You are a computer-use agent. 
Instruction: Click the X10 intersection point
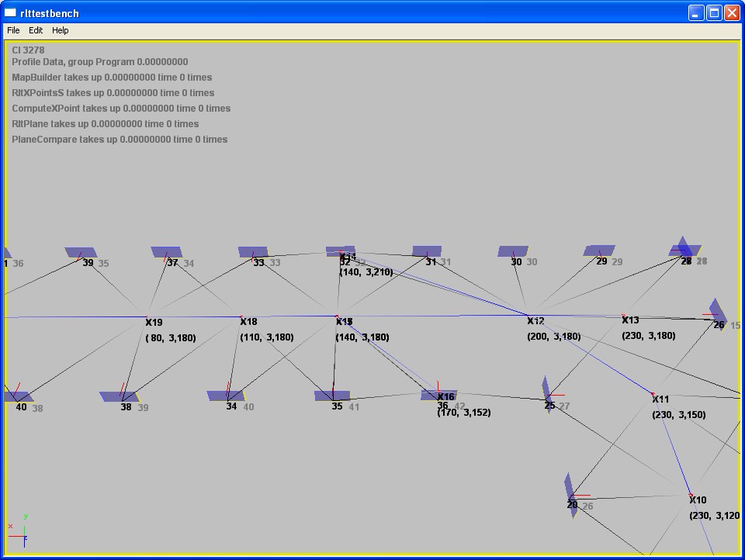[690, 494]
